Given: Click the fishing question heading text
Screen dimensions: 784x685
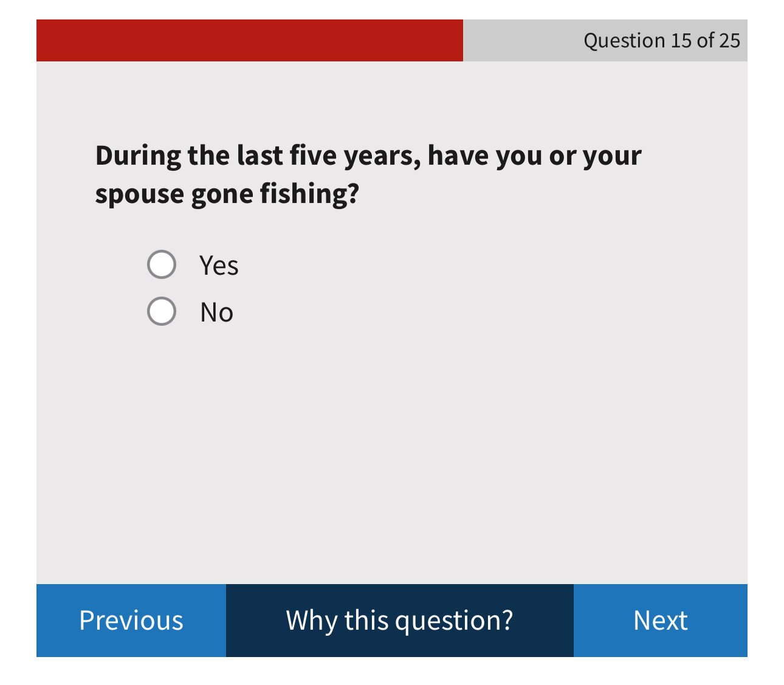Looking at the screenshot, I should [x=368, y=156].
